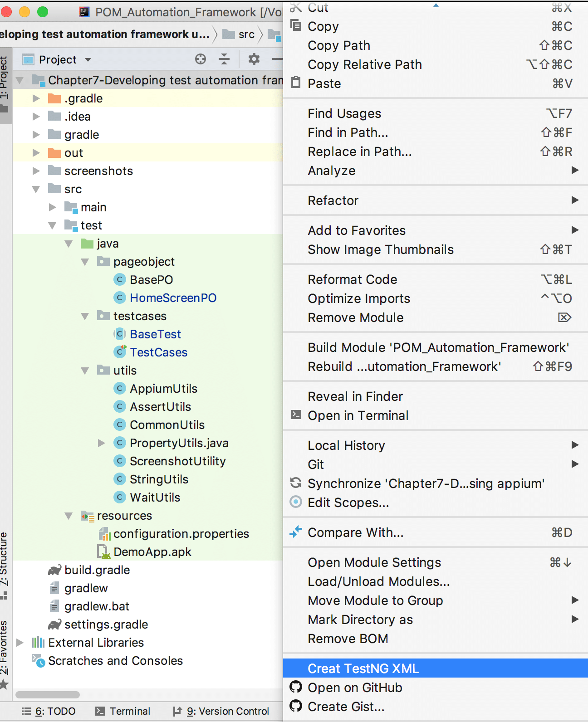
Task: Click the Create Gist GitHub icon
Action: pos(296,706)
